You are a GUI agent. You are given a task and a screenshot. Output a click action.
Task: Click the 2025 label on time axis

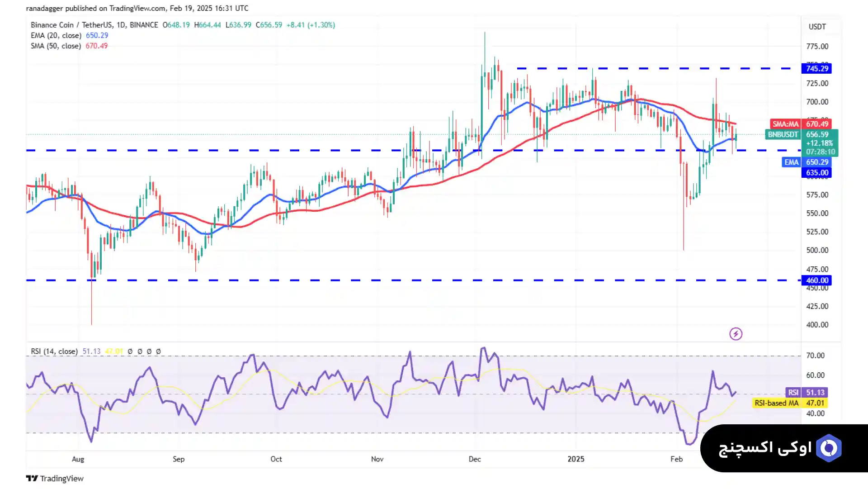tap(576, 459)
